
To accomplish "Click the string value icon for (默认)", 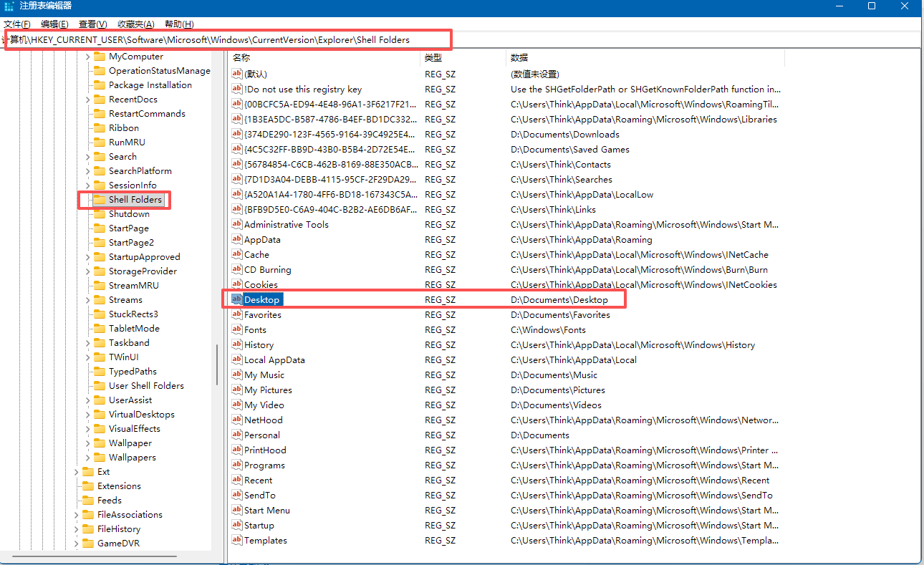I will coord(237,74).
